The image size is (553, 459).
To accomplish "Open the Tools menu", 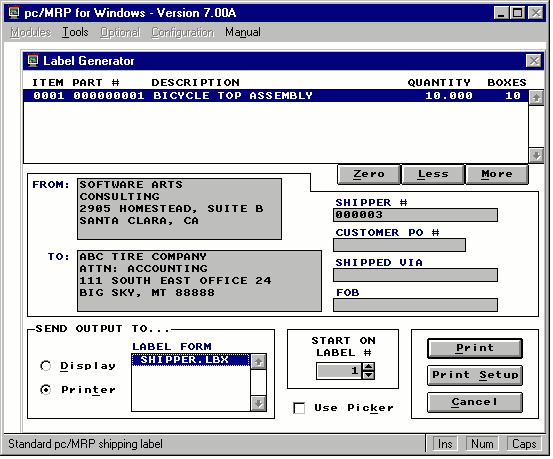I will [x=75, y=32].
